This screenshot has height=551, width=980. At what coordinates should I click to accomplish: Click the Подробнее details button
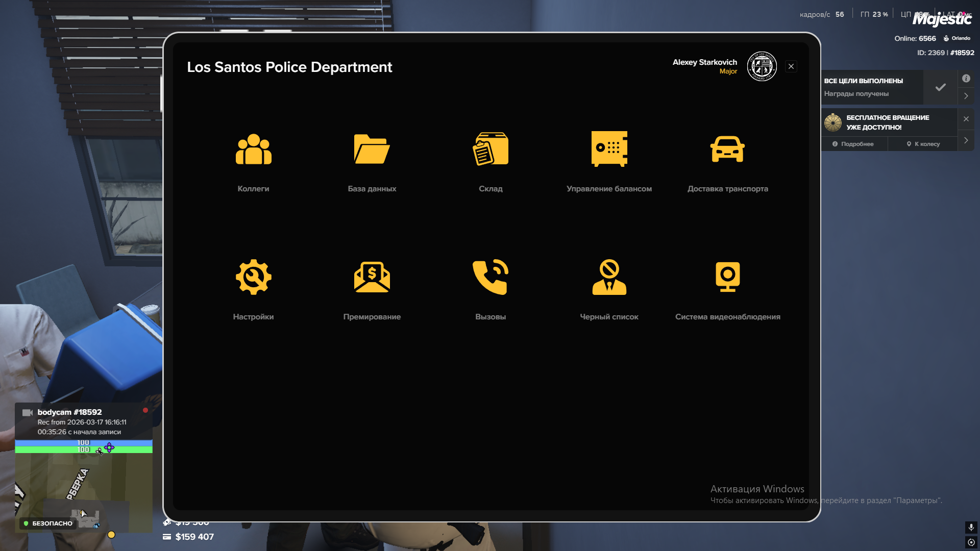pyautogui.click(x=853, y=144)
